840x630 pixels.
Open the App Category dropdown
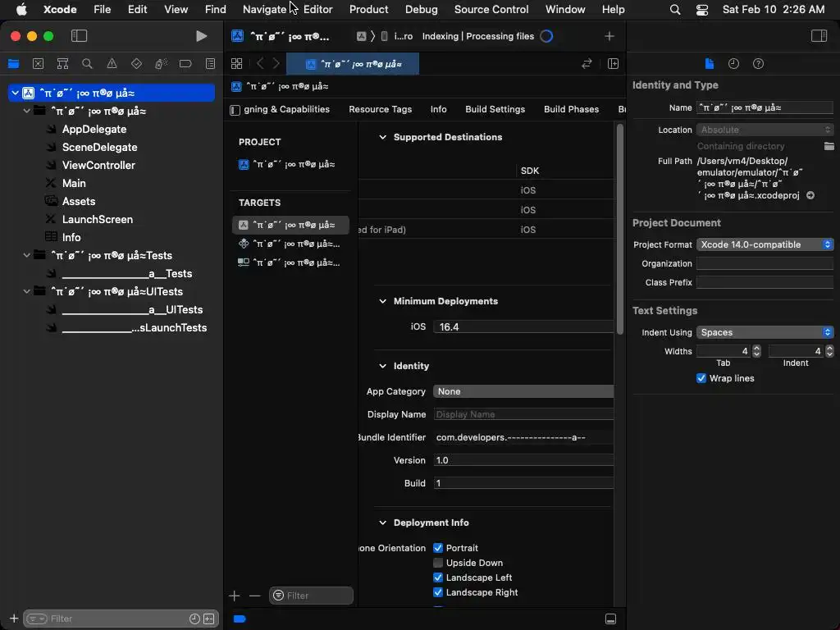(523, 391)
